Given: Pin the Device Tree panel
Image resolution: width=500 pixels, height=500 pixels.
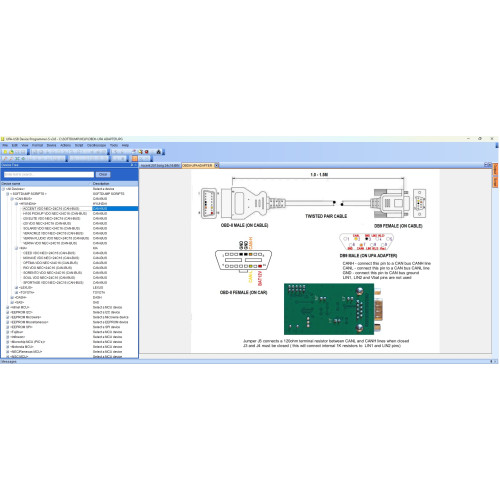Looking at the screenshot, I should coord(132,165).
